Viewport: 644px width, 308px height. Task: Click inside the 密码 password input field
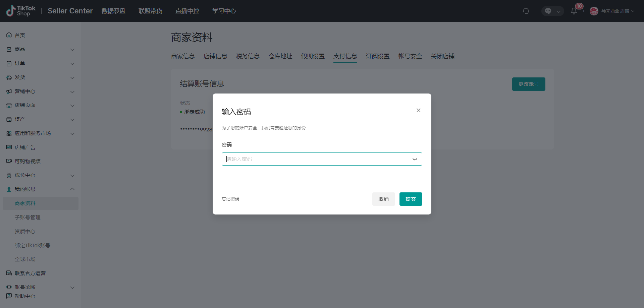[x=315, y=159]
